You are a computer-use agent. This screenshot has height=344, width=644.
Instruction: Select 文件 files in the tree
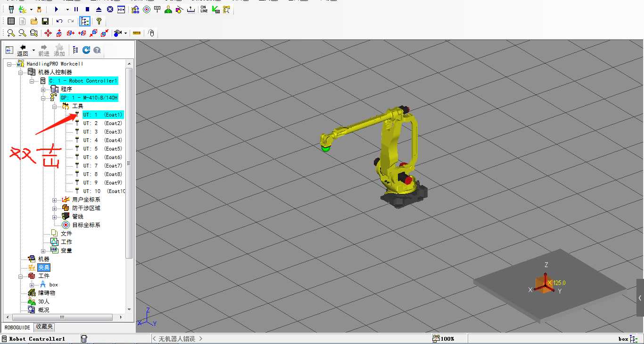pyautogui.click(x=66, y=234)
